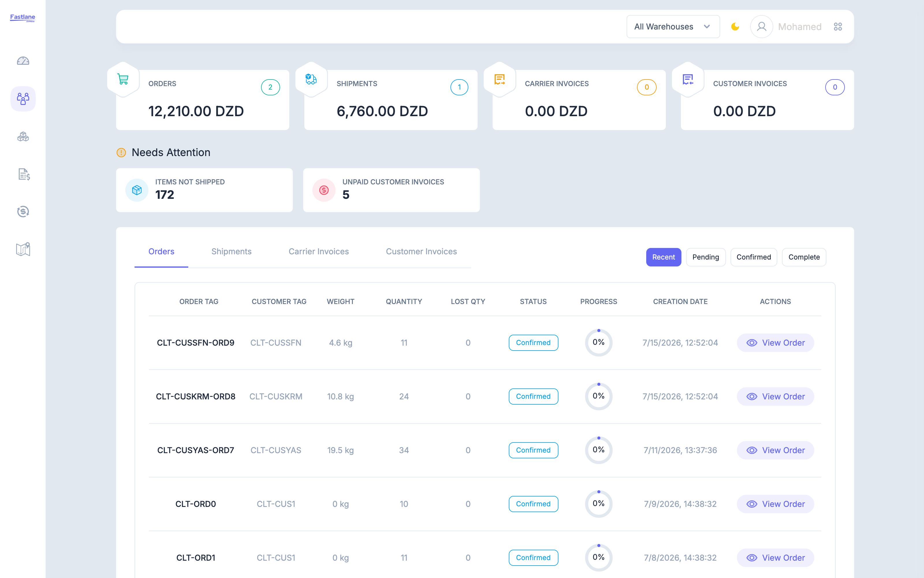The height and width of the screenshot is (578, 924).
Task: Click the Unpaid Customer Invoices dollar icon
Action: coord(324,190)
